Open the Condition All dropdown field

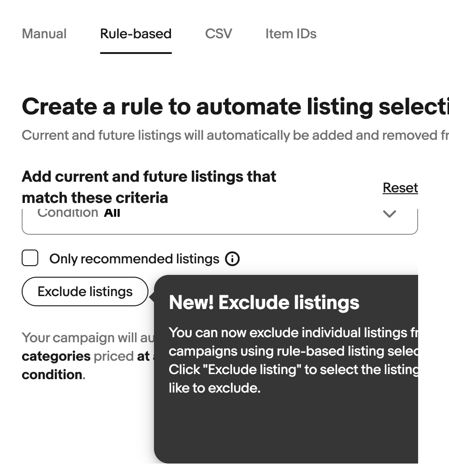220,221
